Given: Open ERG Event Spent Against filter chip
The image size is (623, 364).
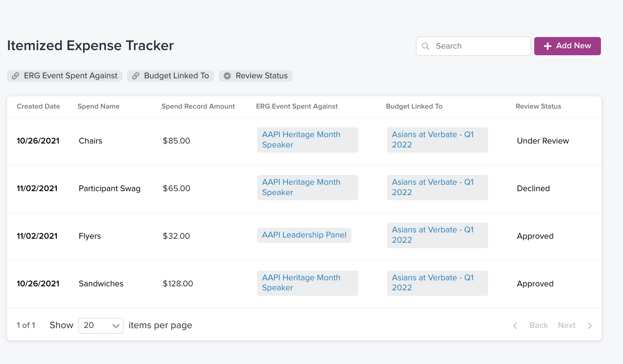Looking at the screenshot, I should tap(65, 76).
